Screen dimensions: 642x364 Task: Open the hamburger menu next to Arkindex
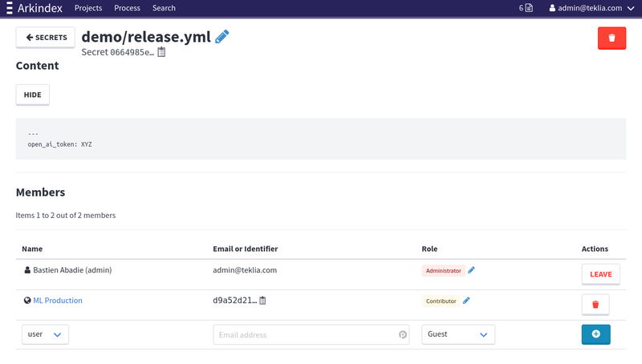[x=10, y=8]
